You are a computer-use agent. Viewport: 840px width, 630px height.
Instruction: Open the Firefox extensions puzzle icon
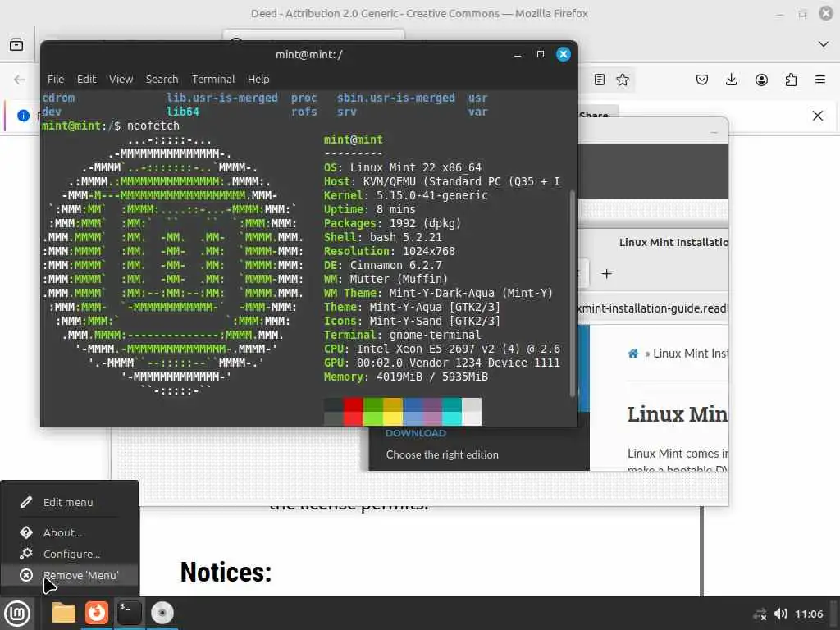point(791,80)
